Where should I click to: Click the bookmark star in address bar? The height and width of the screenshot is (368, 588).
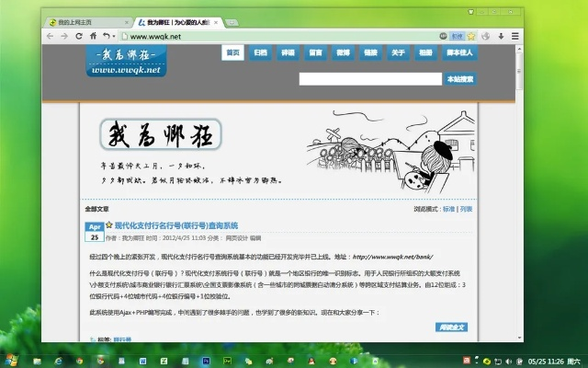pyautogui.click(x=471, y=36)
